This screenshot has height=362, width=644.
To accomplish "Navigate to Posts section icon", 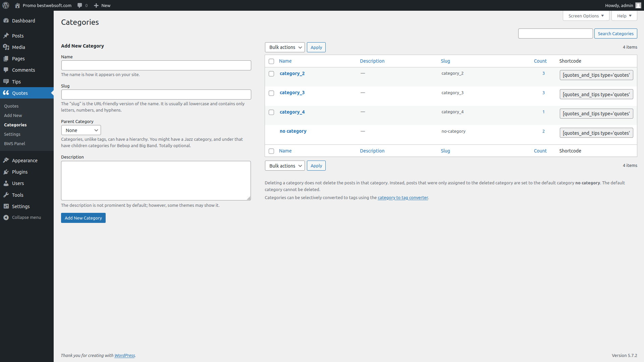I will [x=7, y=35].
